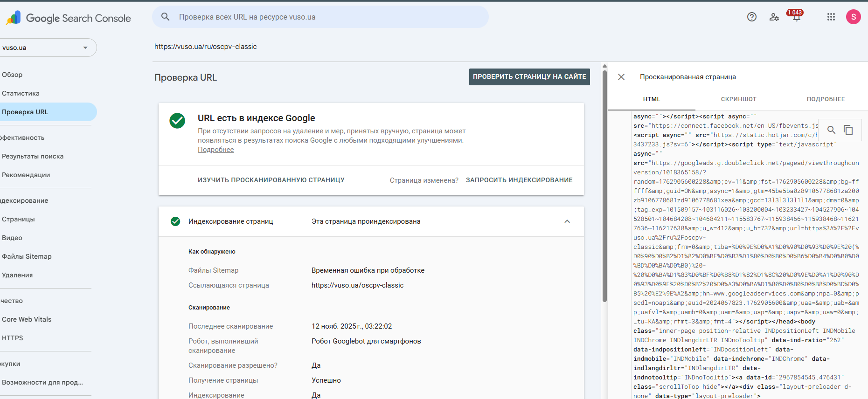Image resolution: width=868 pixels, height=399 pixels.
Task: Click the Google Search Console logo
Action: [x=69, y=18]
